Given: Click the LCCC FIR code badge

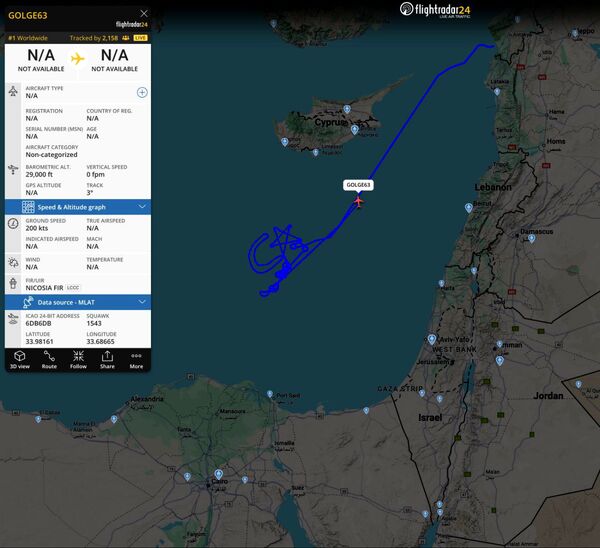Looking at the screenshot, I should [73, 288].
